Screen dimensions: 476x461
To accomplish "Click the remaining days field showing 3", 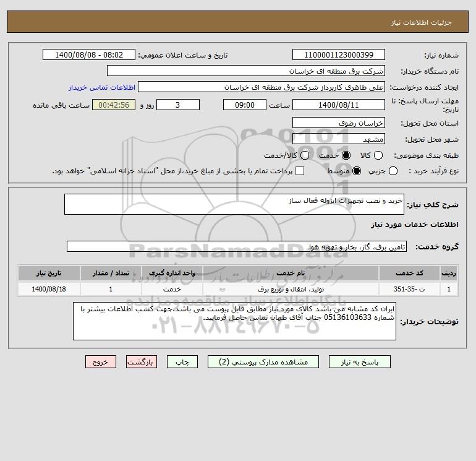I will [x=178, y=105].
